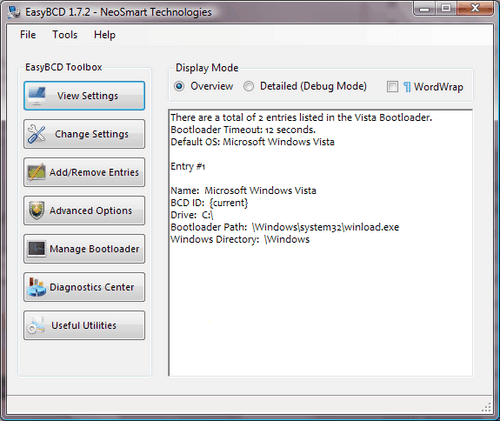This screenshot has width=500, height=421.
Task: Enable the WordWrap checkbox
Action: click(392, 87)
